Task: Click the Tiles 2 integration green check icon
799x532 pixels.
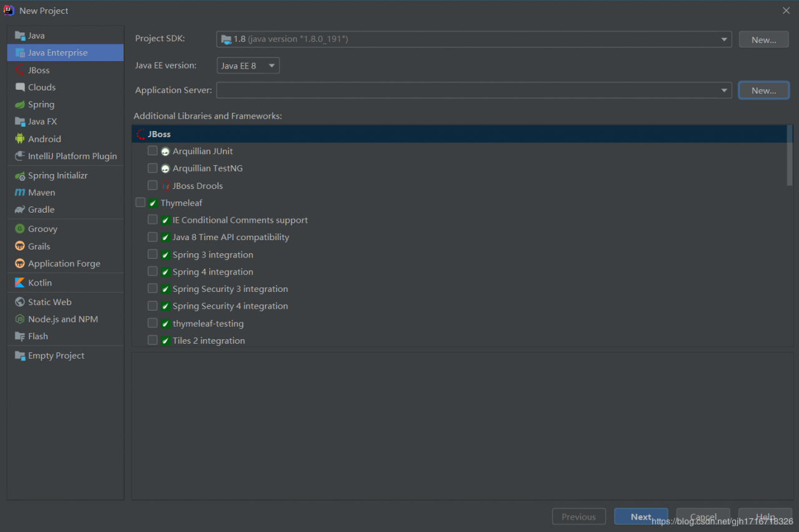Action: [165, 341]
